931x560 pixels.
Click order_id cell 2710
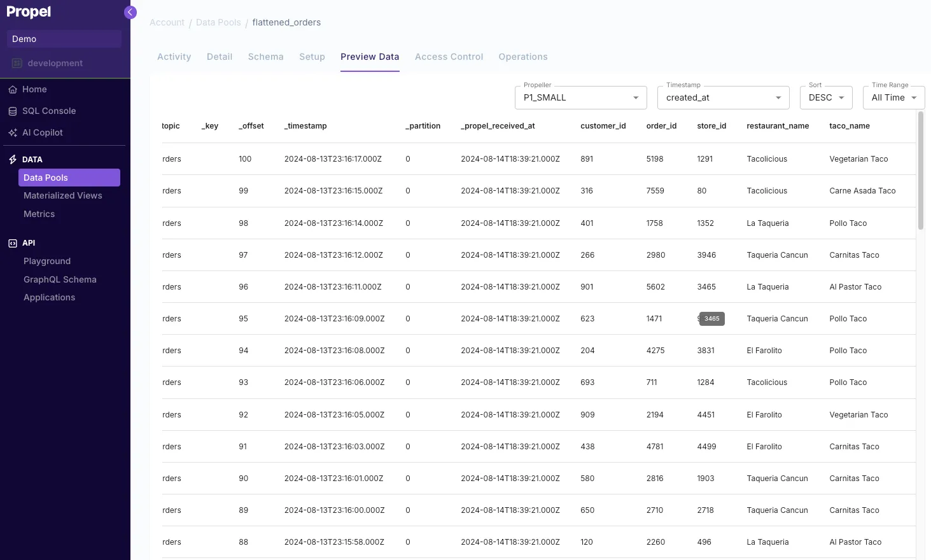point(655,510)
